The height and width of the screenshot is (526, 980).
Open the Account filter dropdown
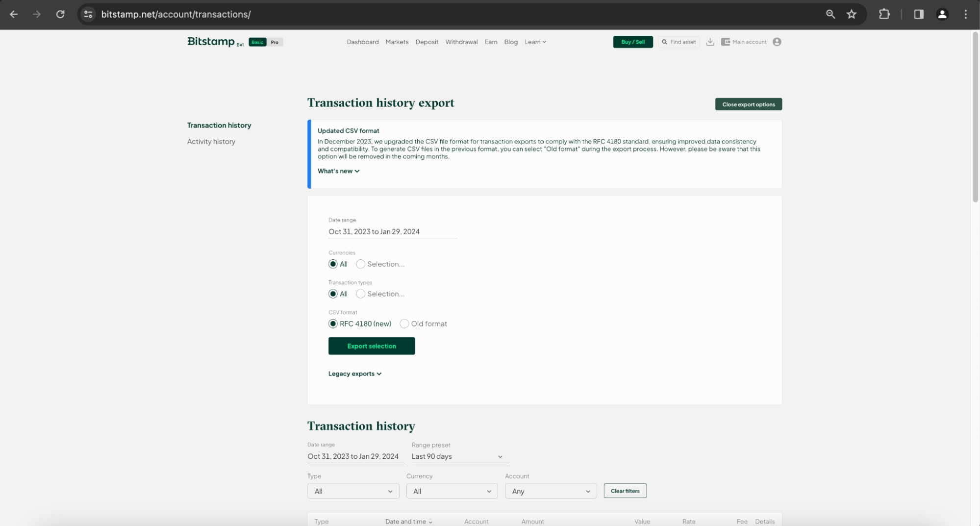point(551,491)
